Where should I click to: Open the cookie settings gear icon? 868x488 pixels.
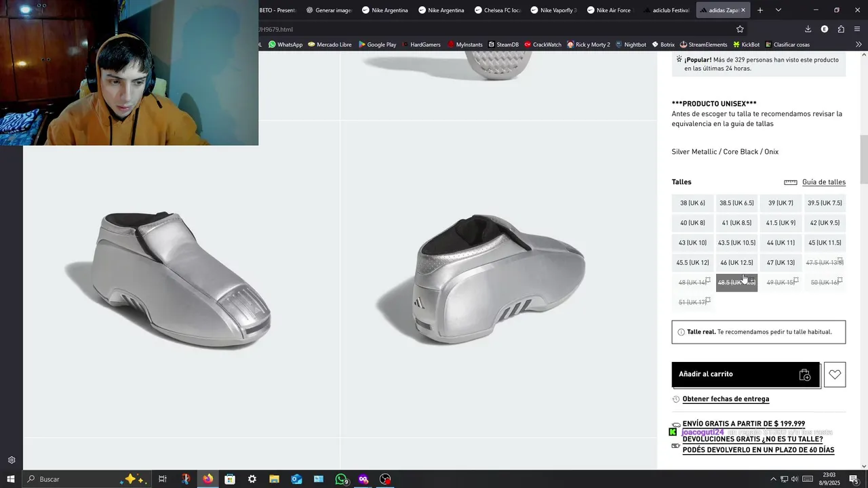(x=12, y=460)
